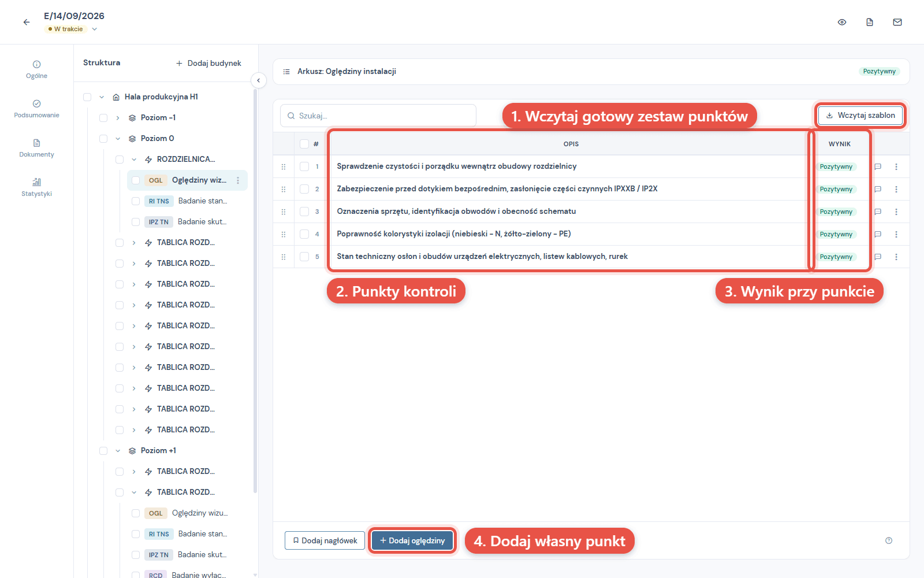Open more options for row 1
924x578 pixels.
click(x=896, y=166)
